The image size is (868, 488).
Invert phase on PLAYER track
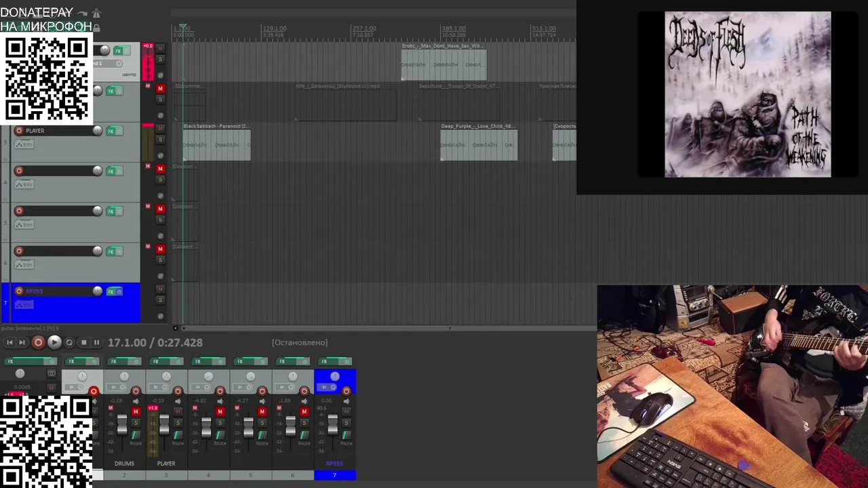pyautogui.click(x=160, y=155)
